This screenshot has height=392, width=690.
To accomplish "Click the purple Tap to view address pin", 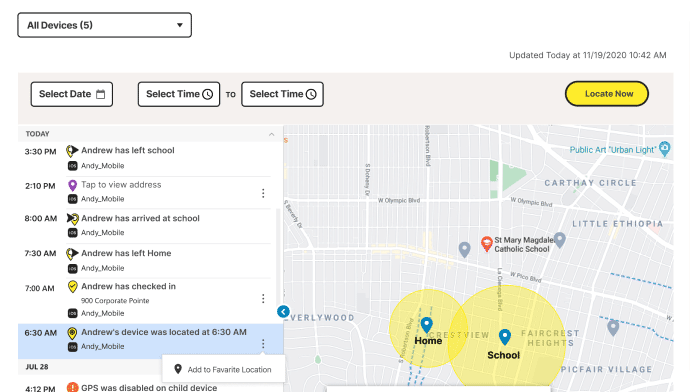I will [73, 186].
